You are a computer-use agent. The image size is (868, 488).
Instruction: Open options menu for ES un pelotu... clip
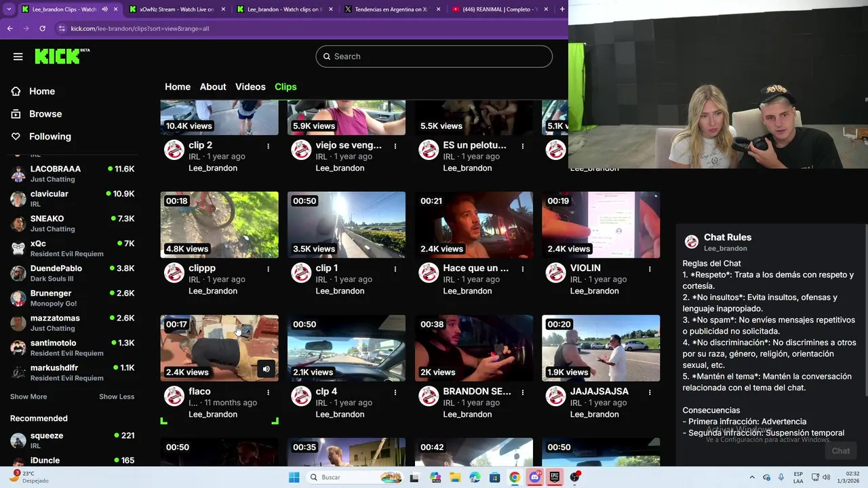point(523,146)
